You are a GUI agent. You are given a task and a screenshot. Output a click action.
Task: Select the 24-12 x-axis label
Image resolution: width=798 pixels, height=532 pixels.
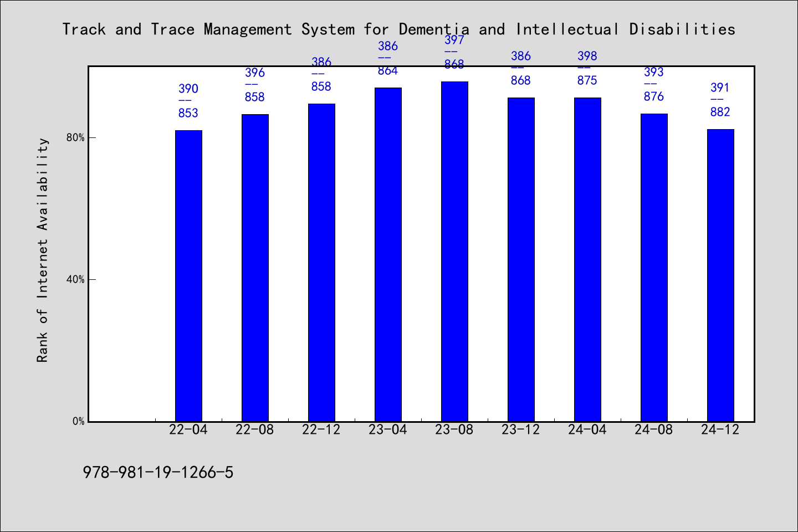point(720,429)
